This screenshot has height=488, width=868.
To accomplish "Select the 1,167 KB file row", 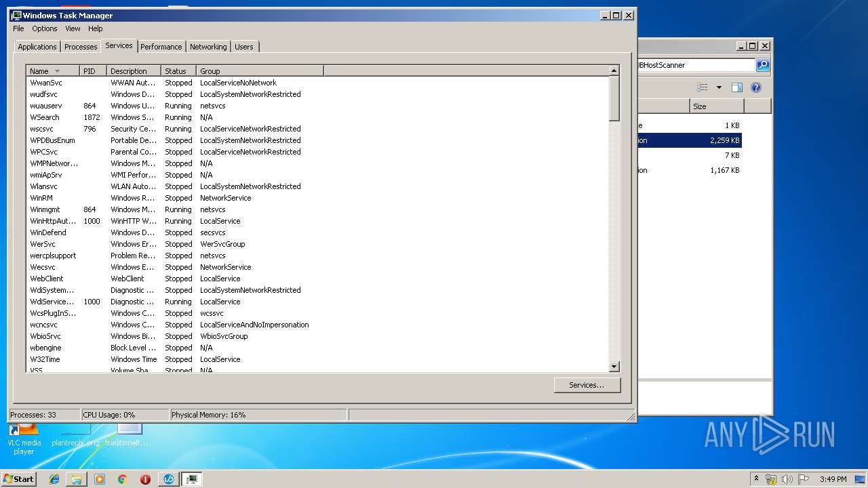I will point(690,170).
